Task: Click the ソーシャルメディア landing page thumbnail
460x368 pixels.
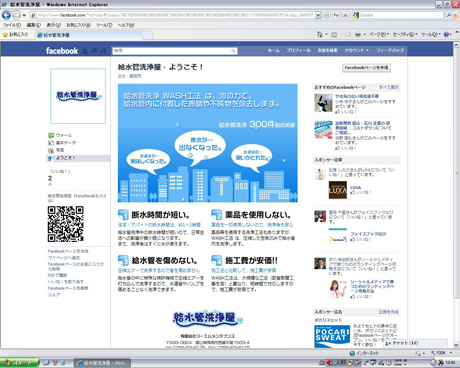Action: tap(338, 289)
